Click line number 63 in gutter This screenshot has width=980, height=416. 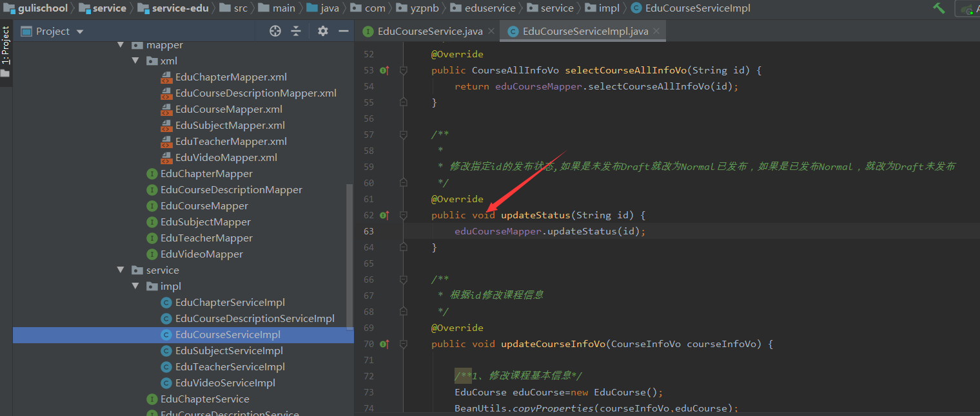pos(368,231)
